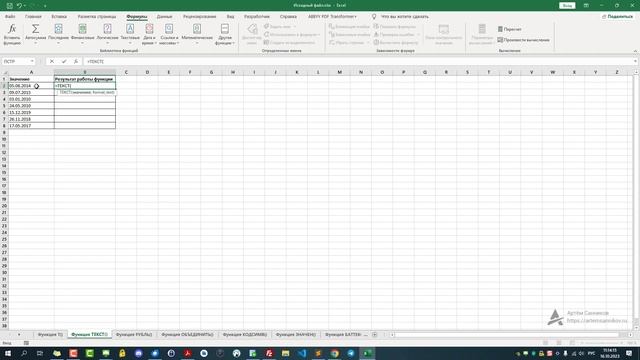This screenshot has width=640, height=360.
Task: Open the More Functions icon
Action: [x=224, y=29]
